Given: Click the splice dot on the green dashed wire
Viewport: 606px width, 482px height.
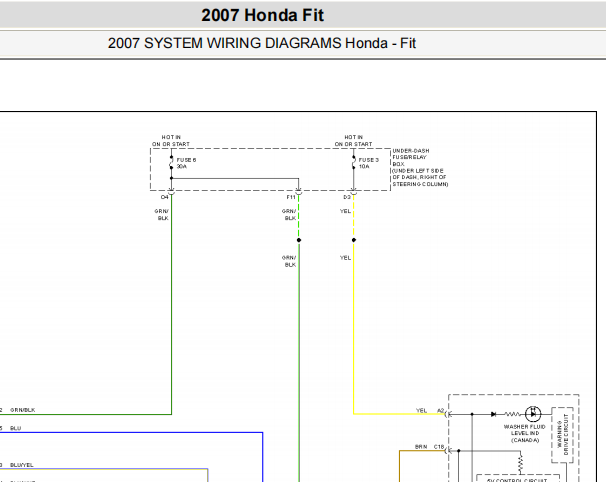Looking at the screenshot, I should point(299,240).
